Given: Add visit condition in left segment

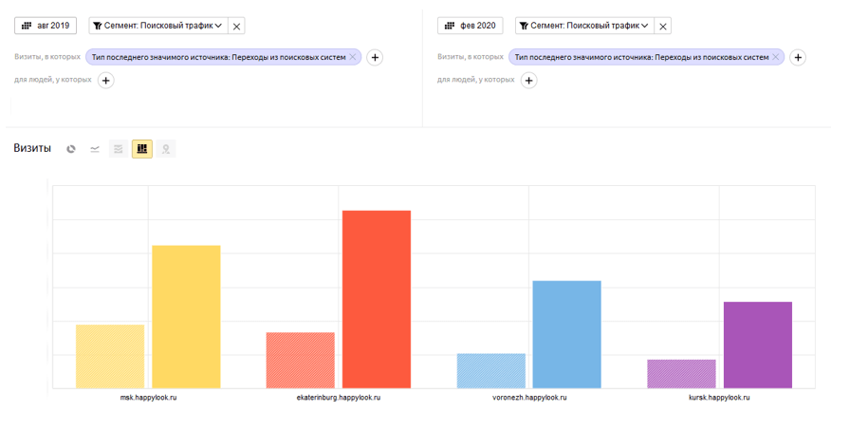Looking at the screenshot, I should click(375, 57).
